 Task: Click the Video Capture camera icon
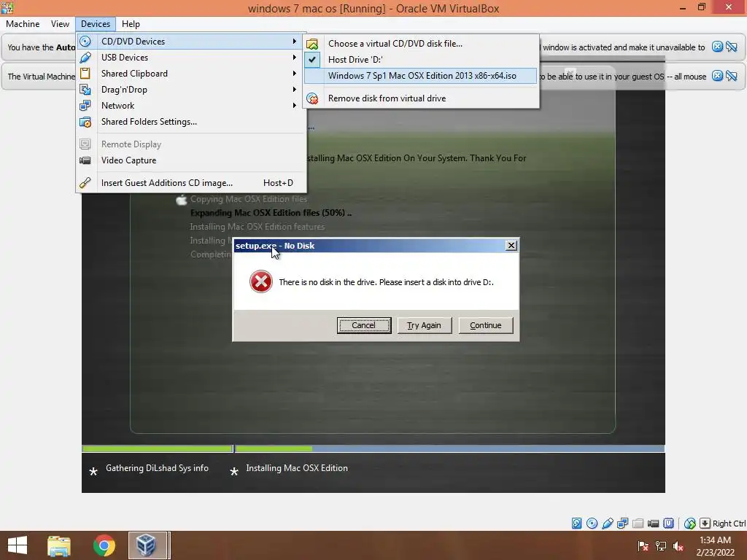coord(85,160)
